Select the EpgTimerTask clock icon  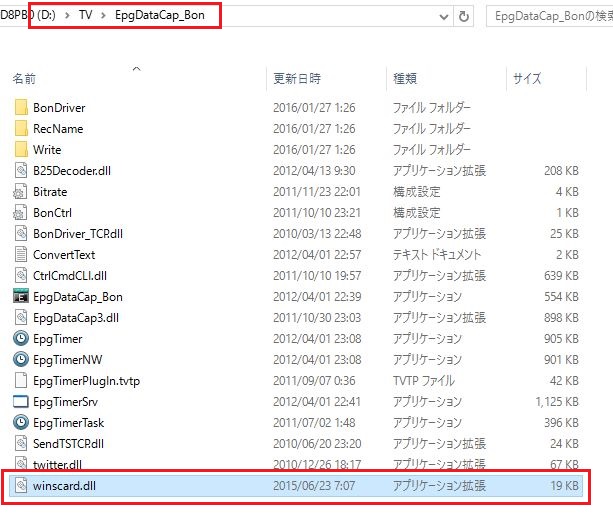pos(21,423)
